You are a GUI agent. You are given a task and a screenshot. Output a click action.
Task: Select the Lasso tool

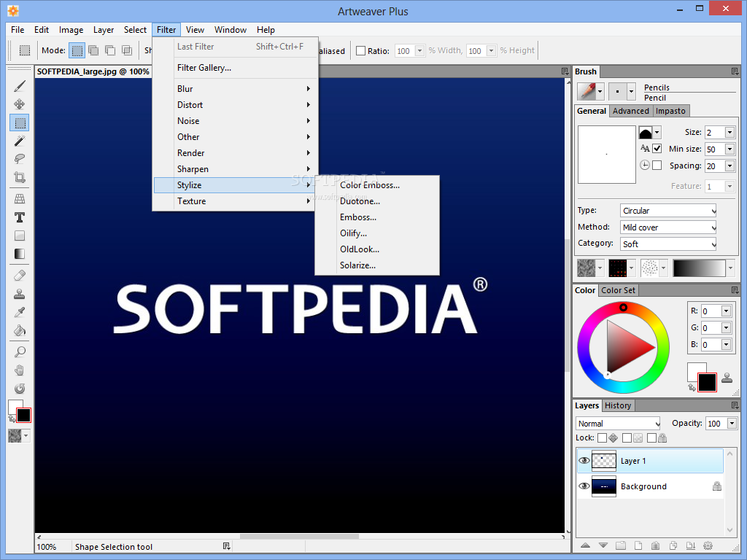(20, 159)
